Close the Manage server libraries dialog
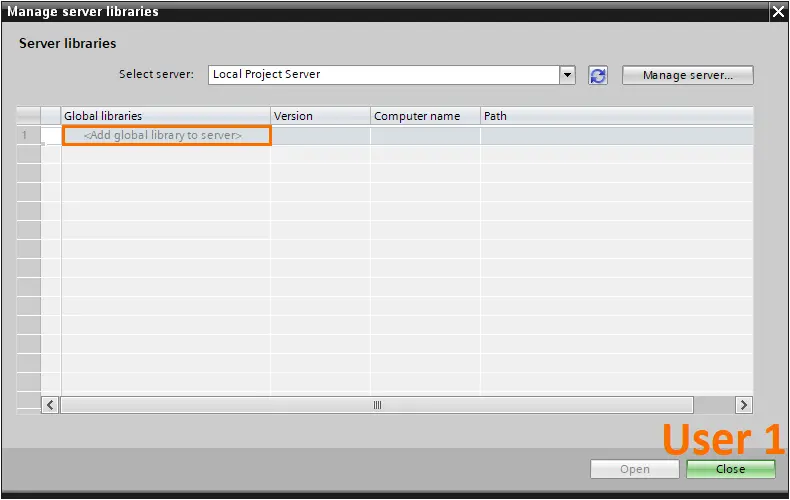The image size is (790, 500). (778, 12)
